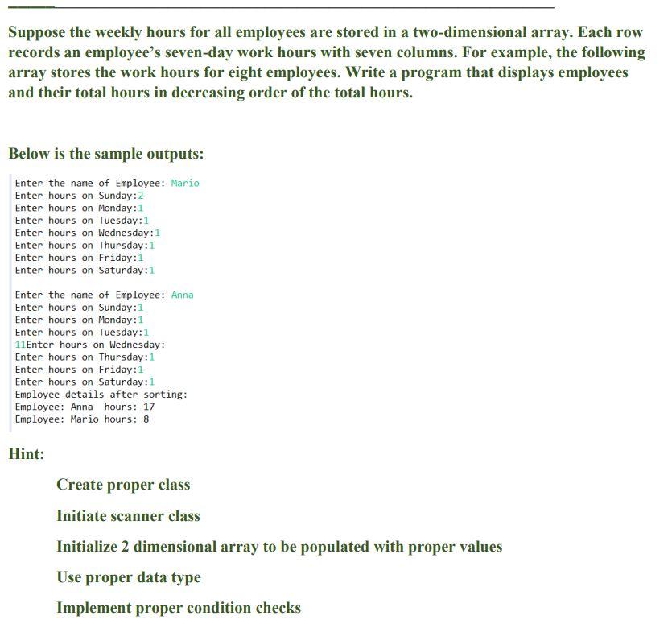672x624 pixels.
Task: Click the line starting 'and their total hours'
Action: click(x=210, y=93)
